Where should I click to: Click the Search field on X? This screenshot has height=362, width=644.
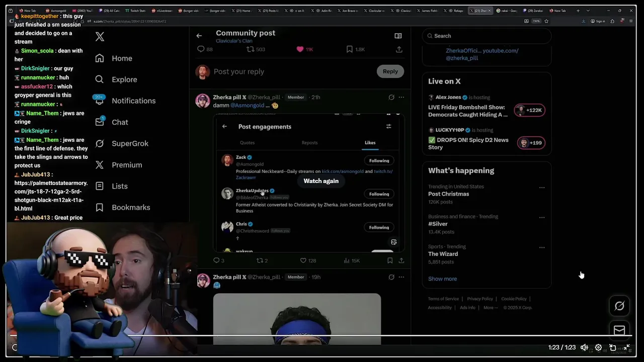tap(487, 36)
